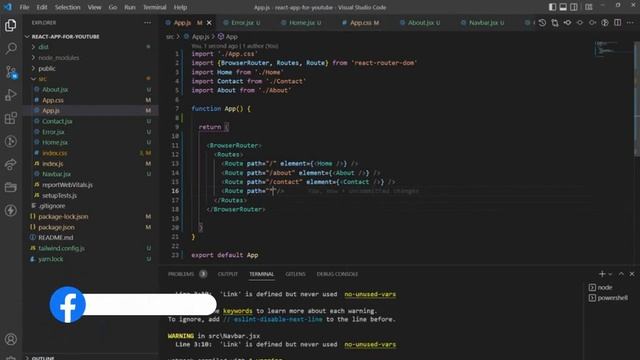Open the GitLens panel tab
The height and width of the screenshot is (360, 640).
point(295,274)
